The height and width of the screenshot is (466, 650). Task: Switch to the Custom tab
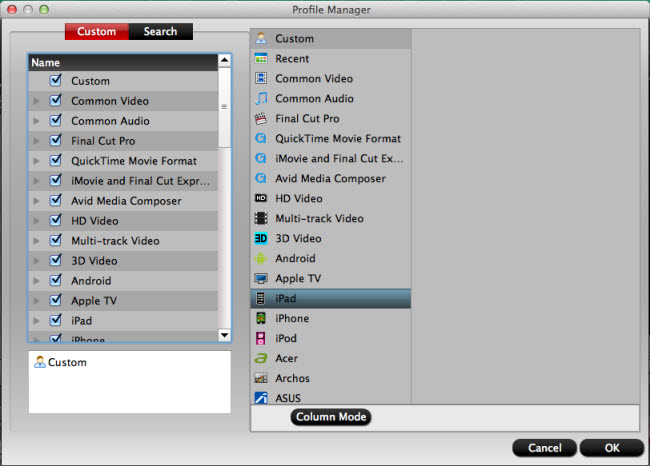point(97,32)
